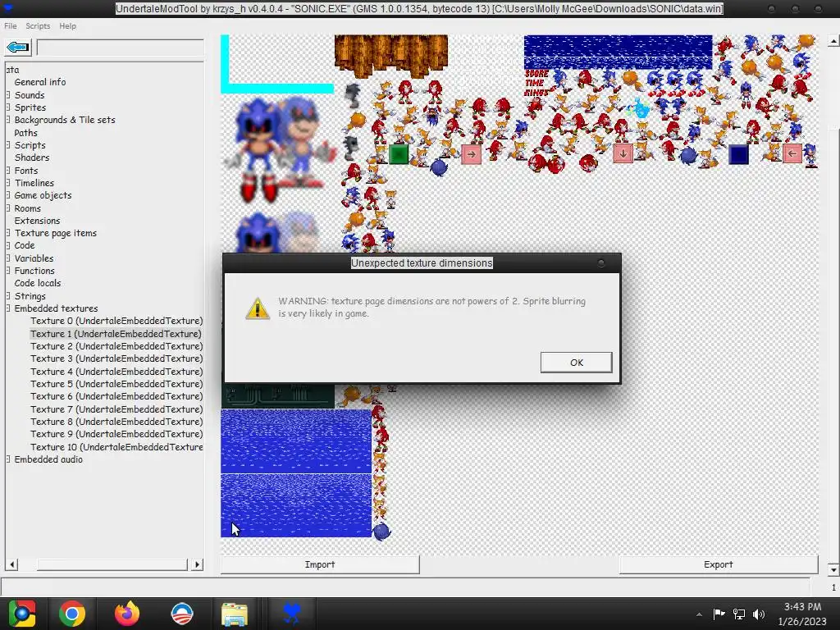Viewport: 840px width, 630px height.
Task: Open Google Chrome from the taskbar
Action: [x=72, y=614]
